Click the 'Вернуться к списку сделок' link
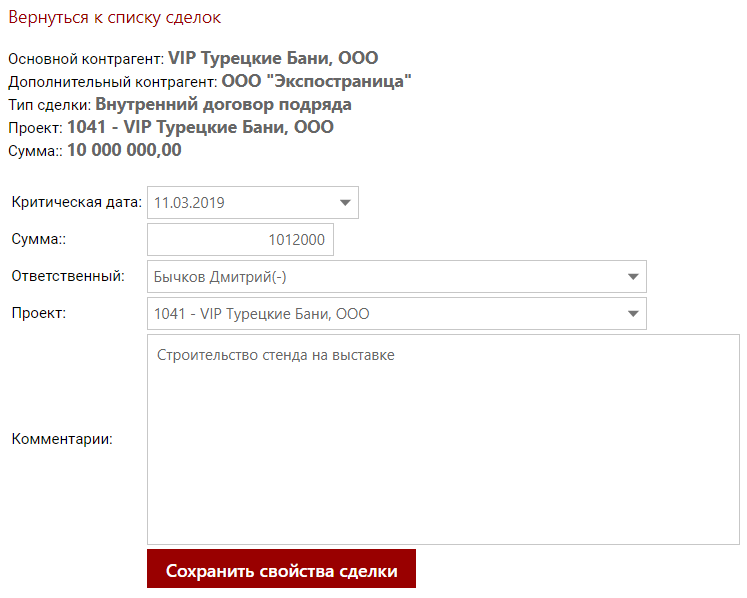The width and height of the screenshot is (747, 598). (114, 18)
